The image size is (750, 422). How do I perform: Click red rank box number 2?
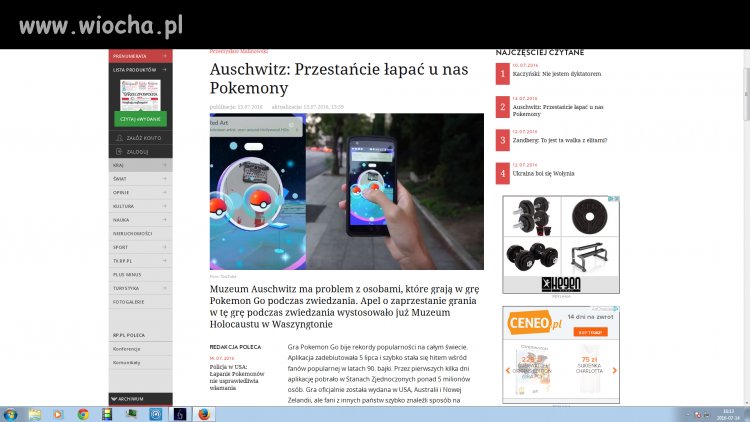pyautogui.click(x=502, y=107)
